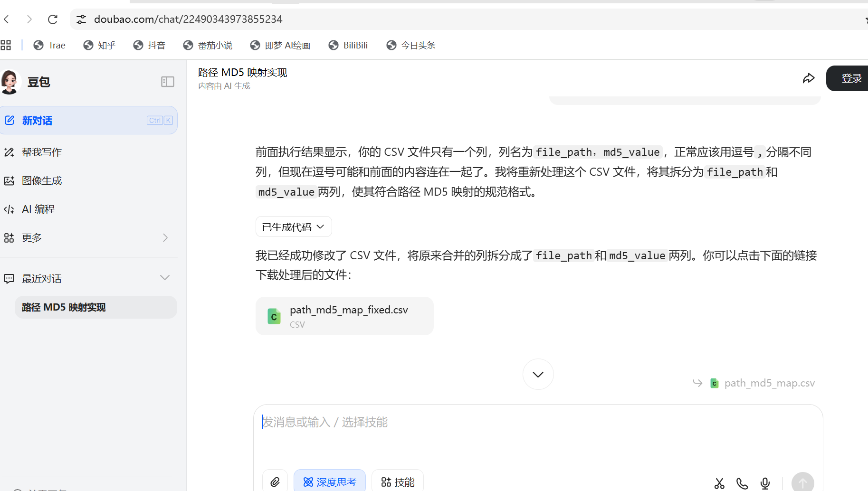The height and width of the screenshot is (491, 868).
Task: Download the path_md5_map_fixed.csv file
Action: [344, 316]
